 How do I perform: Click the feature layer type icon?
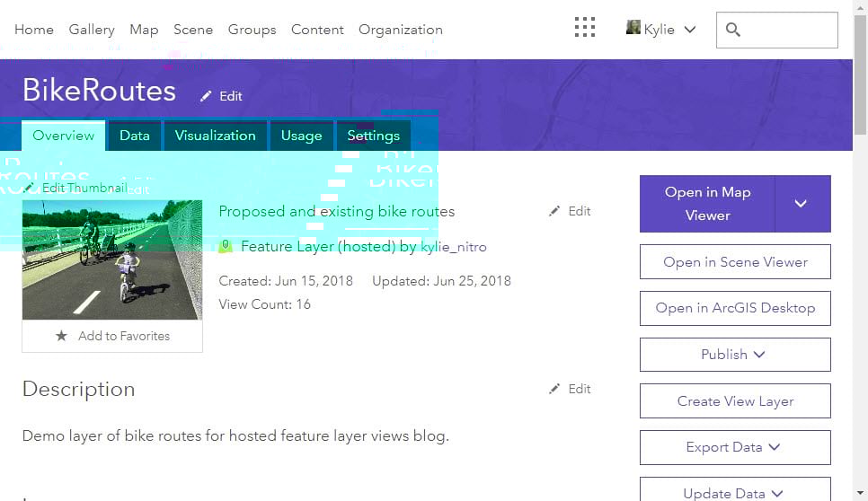(226, 247)
